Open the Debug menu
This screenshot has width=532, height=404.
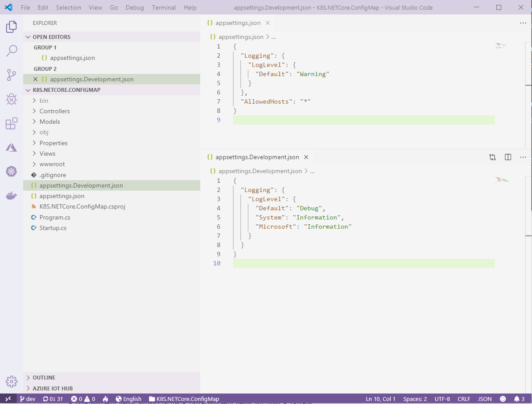point(135,7)
